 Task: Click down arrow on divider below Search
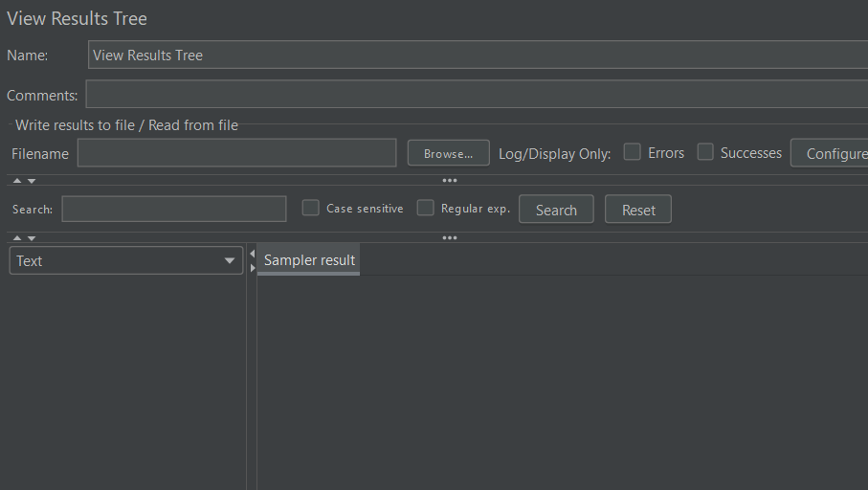[32, 238]
